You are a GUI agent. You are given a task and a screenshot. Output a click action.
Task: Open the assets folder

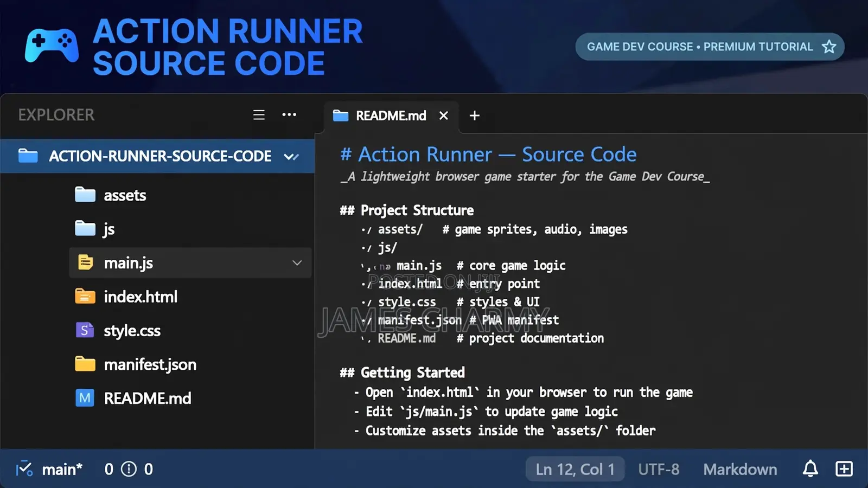125,195
